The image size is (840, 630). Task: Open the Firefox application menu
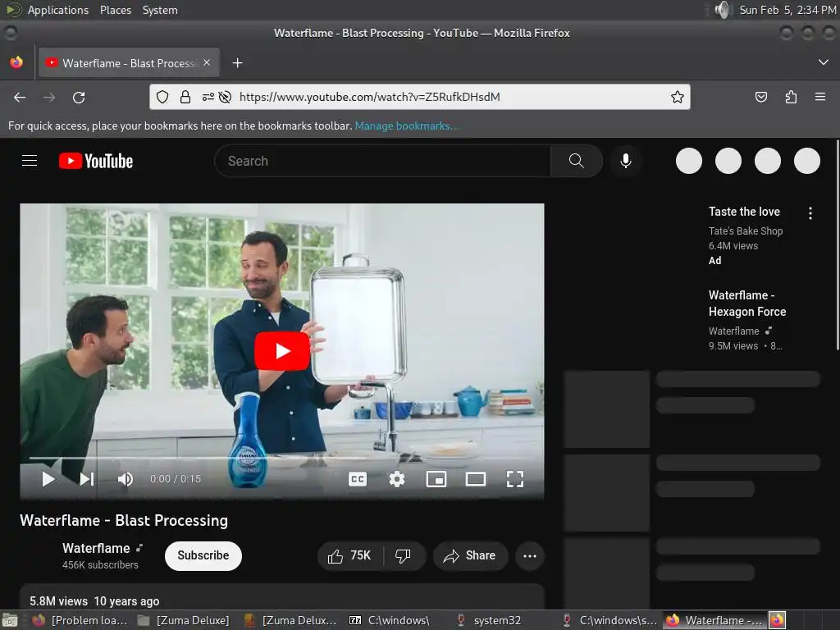820,97
